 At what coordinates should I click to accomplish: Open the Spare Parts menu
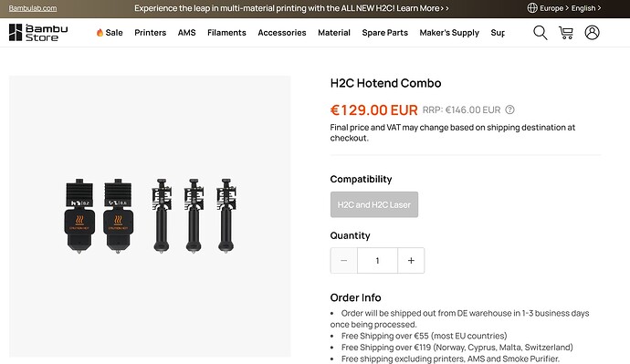[x=385, y=33]
